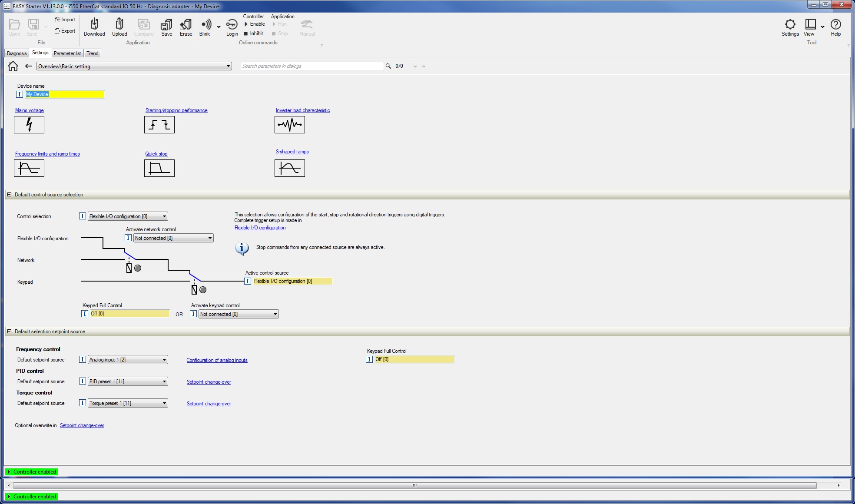Screen dimensions: 855x504
Task: Open the S-shaped ramps icon
Action: click(290, 168)
